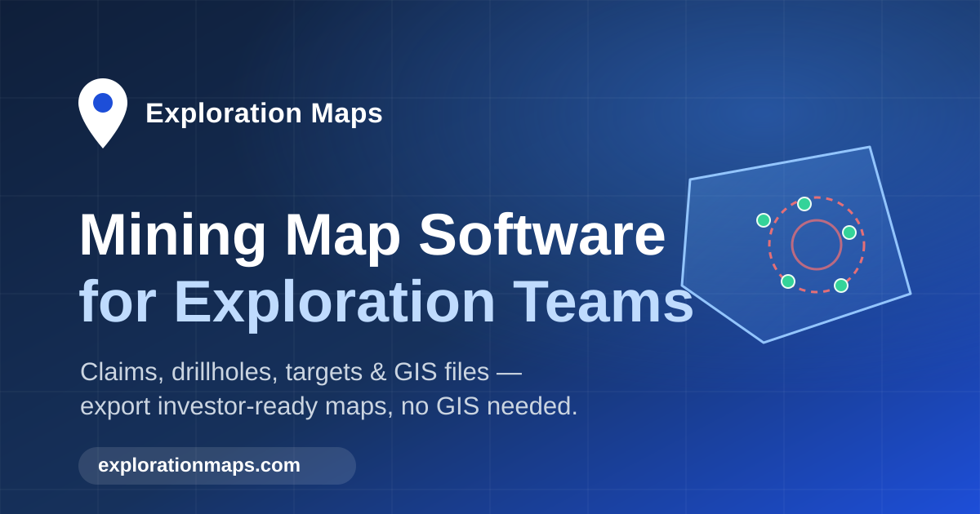The image size is (980, 514).
Task: Open the explorationmaps.com link pill
Action: [217, 466]
